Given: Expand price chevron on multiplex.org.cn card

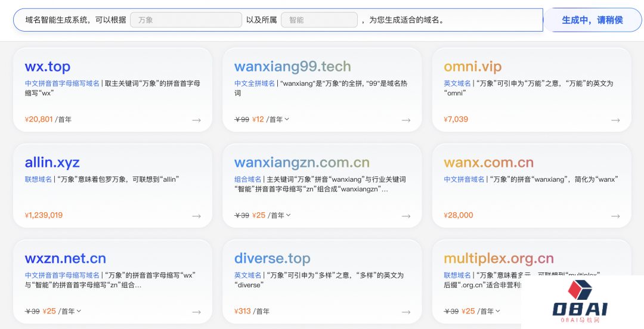Looking at the screenshot, I should tap(498, 311).
